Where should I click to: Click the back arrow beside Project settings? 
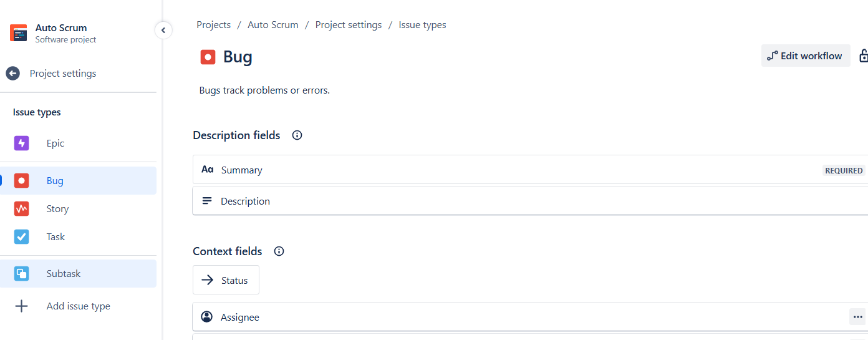pos(12,74)
